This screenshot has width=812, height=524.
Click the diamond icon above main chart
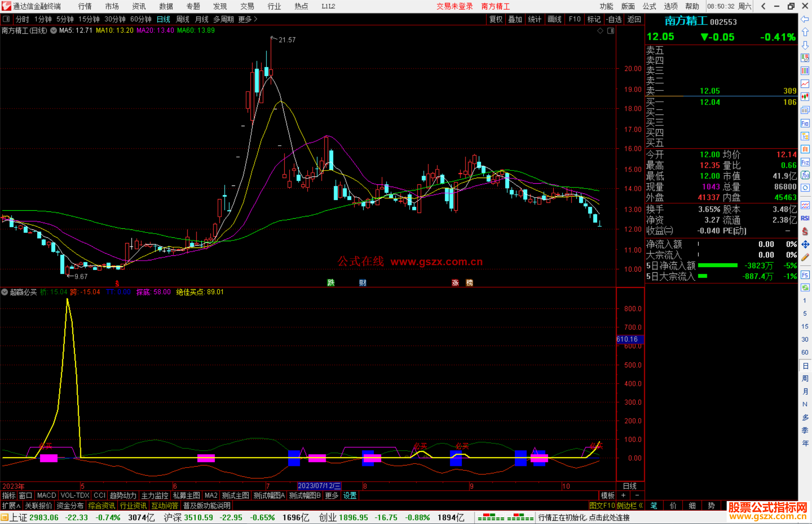click(600, 31)
